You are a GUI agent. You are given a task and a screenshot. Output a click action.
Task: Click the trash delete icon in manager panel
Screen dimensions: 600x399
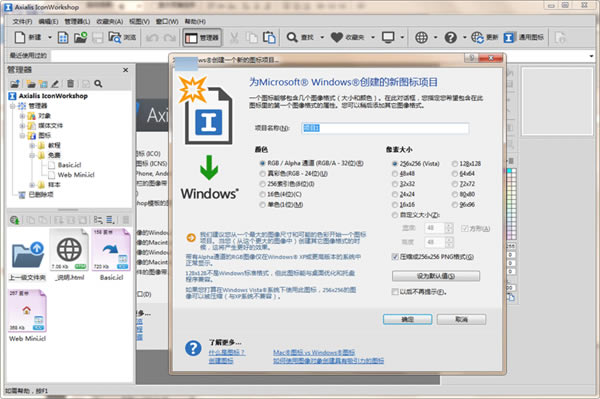click(x=70, y=83)
